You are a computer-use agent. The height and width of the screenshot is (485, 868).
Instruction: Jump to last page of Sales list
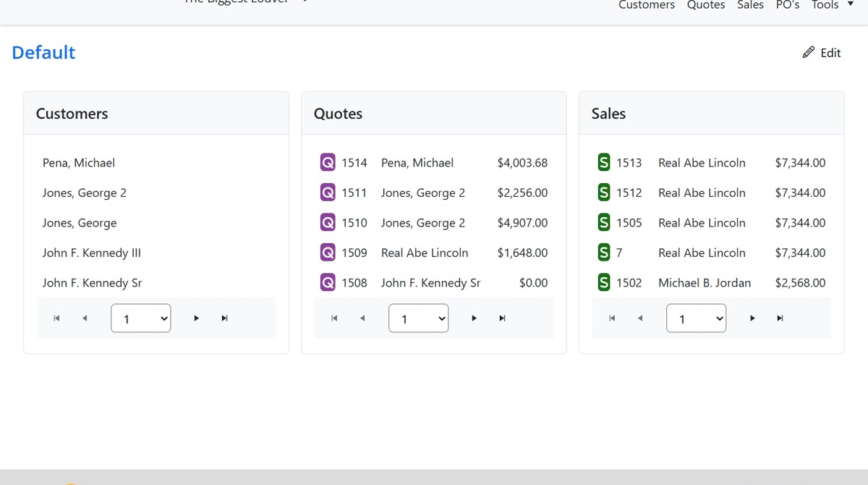780,318
